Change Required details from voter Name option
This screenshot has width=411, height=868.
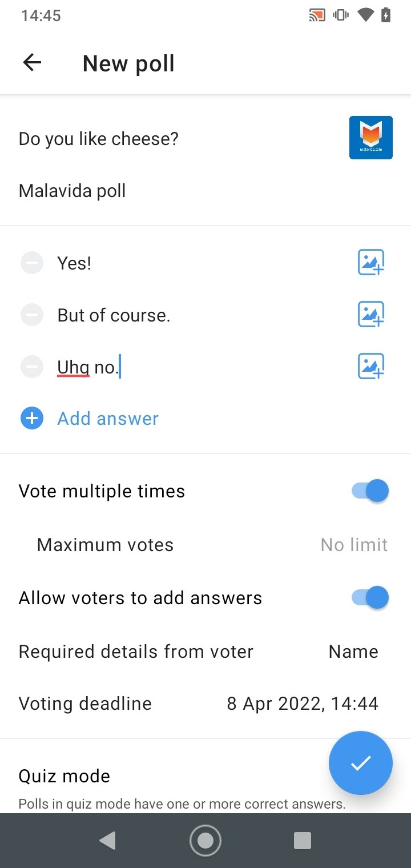[353, 652]
